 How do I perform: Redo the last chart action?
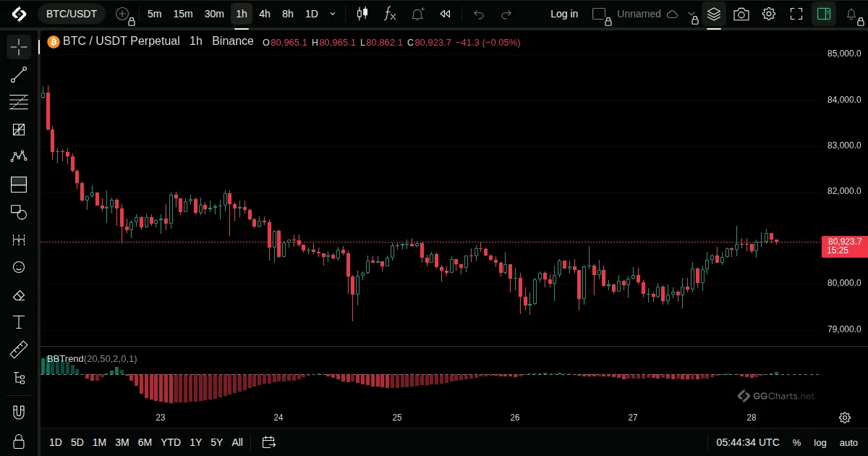point(506,14)
